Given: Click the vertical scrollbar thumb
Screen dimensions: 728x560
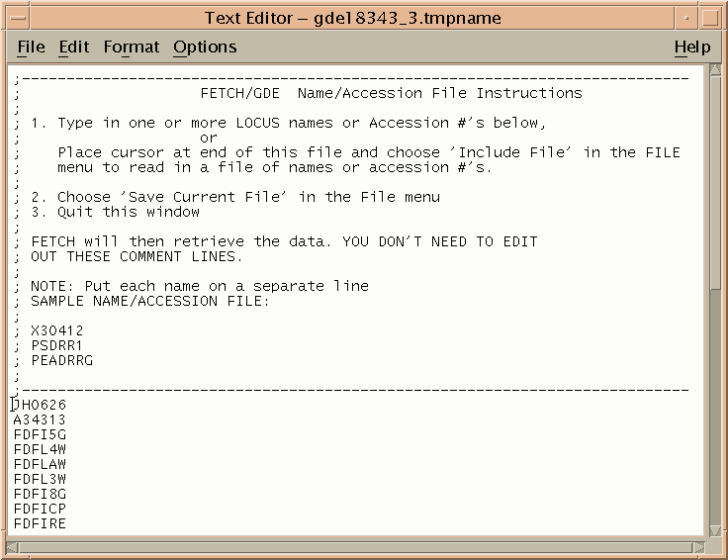Looking at the screenshot, I should coord(715,182).
